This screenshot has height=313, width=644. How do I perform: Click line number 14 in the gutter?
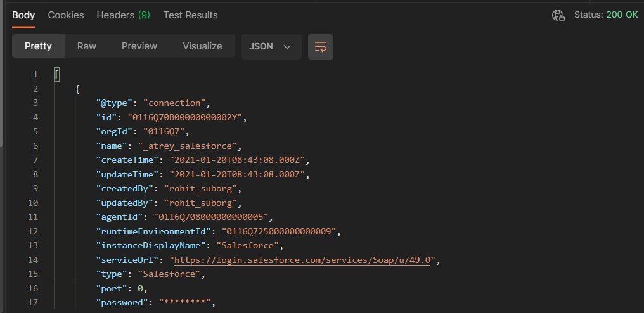tap(33, 260)
